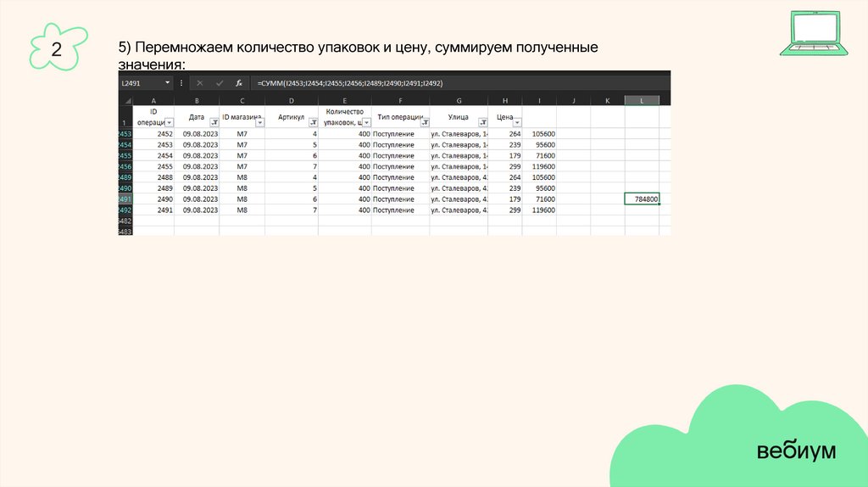Click the cancel entry X icon

pos(200,83)
